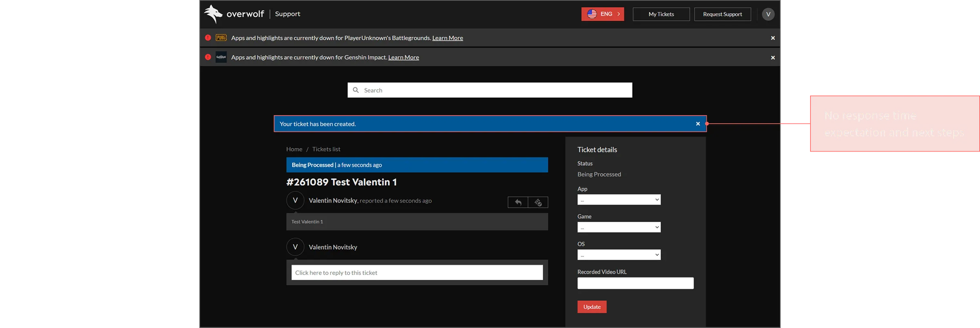This screenshot has height=328, width=980.
Task: Open the ENG language selector
Action: click(602, 14)
